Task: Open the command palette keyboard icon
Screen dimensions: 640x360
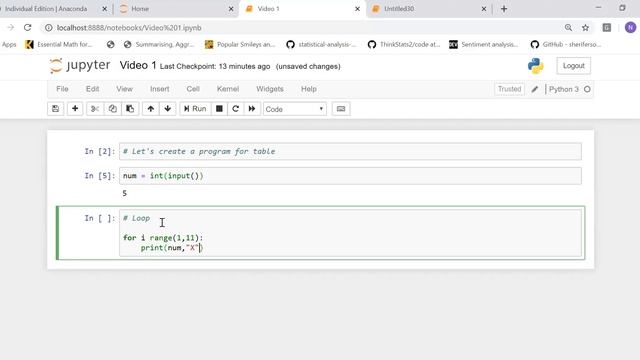Action: coord(341,109)
